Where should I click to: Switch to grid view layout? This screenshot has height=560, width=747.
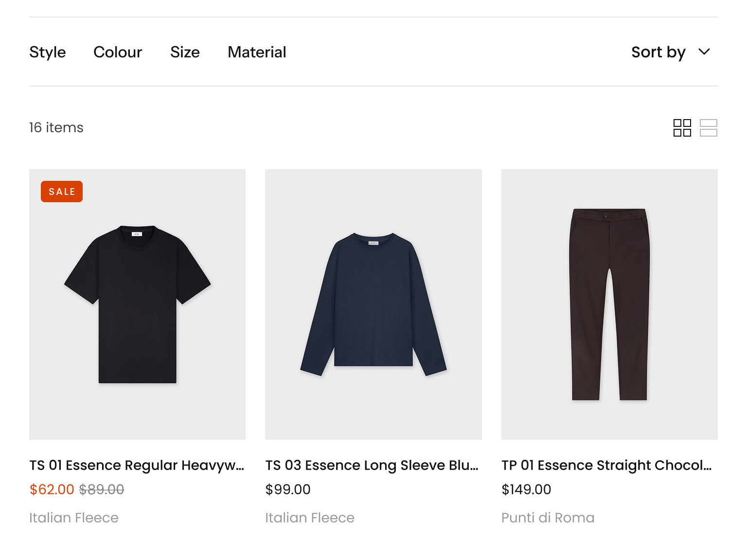pos(682,128)
